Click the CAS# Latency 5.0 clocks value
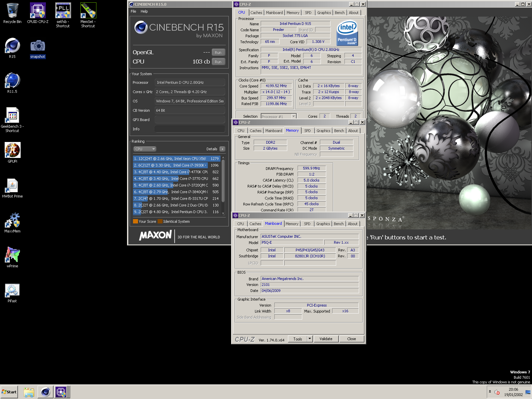 tap(312, 180)
